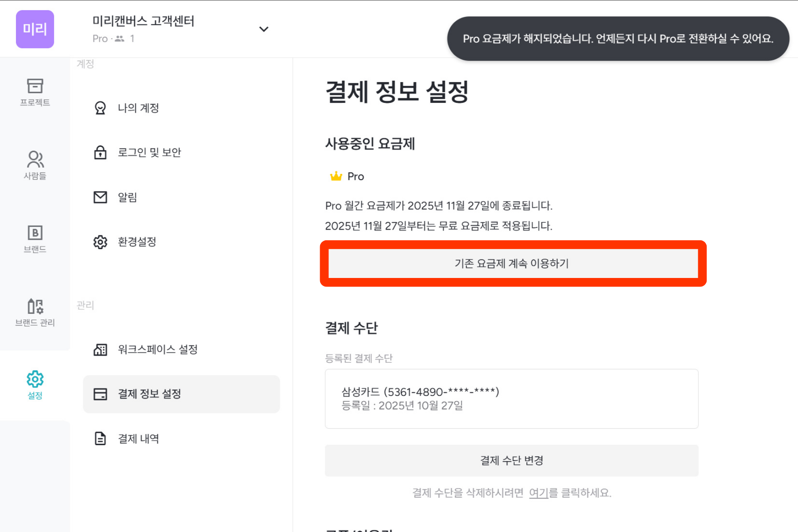Screen dimensions: 798x532
Task: Open 나의 계정 menu item
Action: click(138, 108)
